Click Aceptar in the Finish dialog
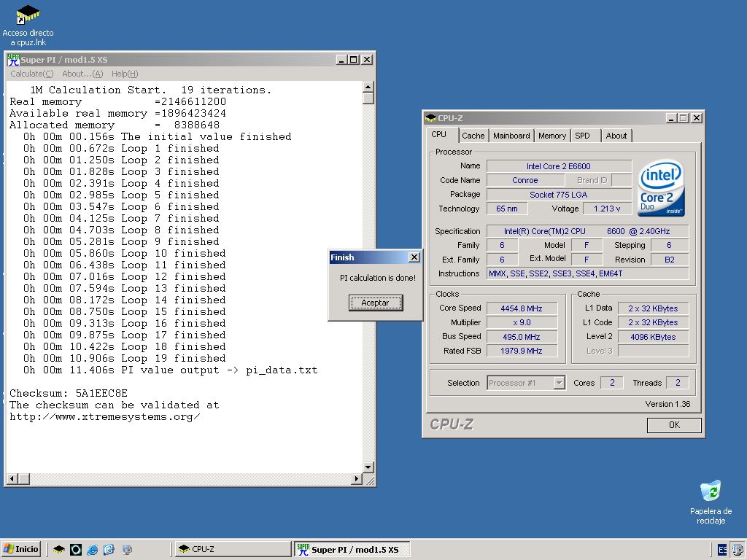Image resolution: width=747 pixels, height=560 pixels. pos(376,303)
